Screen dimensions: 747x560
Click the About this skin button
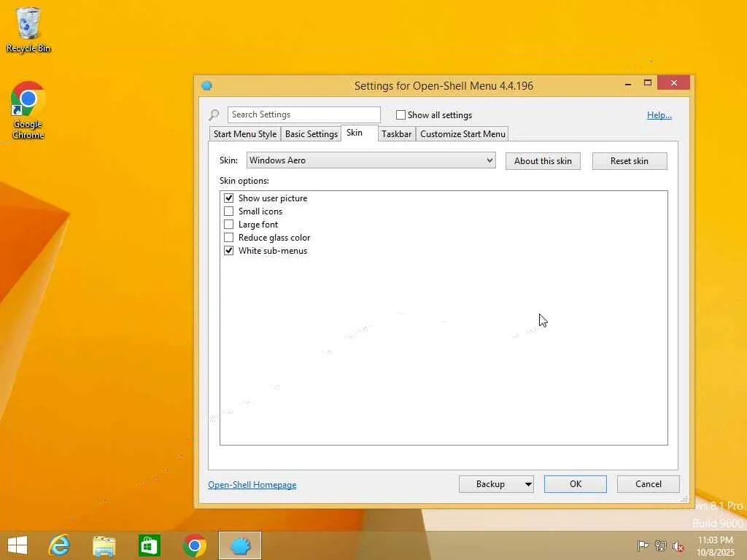(543, 161)
